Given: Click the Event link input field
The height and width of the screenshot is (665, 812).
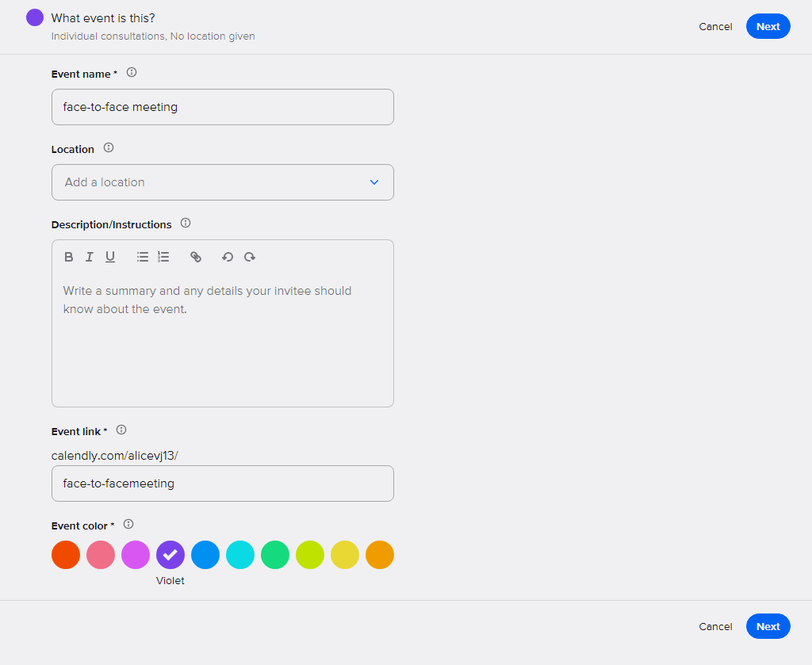Looking at the screenshot, I should [x=223, y=483].
